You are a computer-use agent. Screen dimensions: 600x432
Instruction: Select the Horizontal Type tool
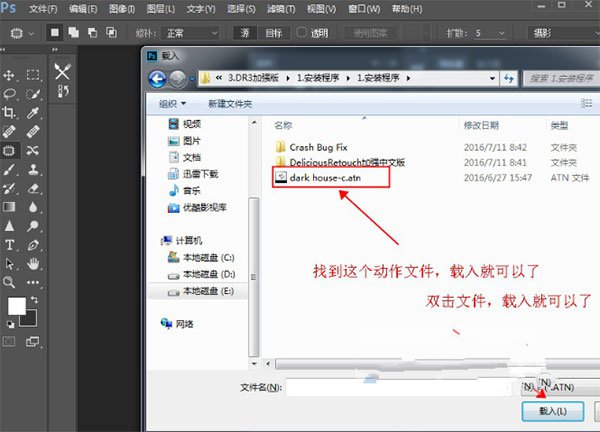[9, 245]
